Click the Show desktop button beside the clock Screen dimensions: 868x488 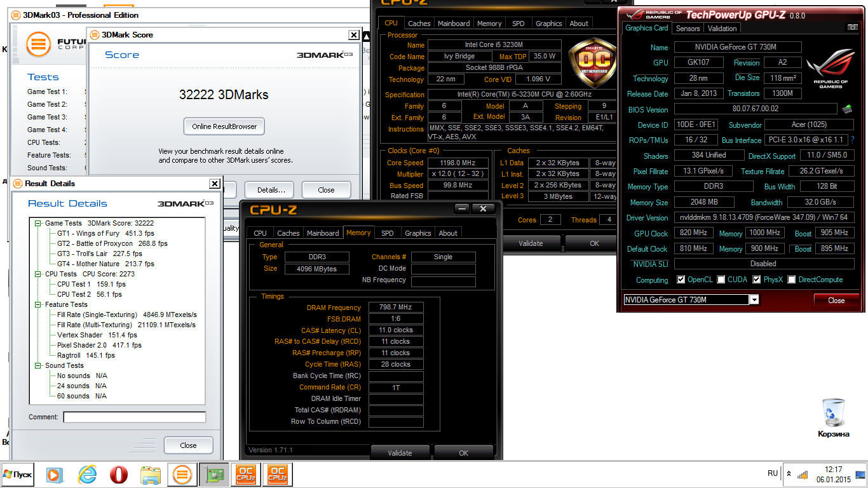861,474
